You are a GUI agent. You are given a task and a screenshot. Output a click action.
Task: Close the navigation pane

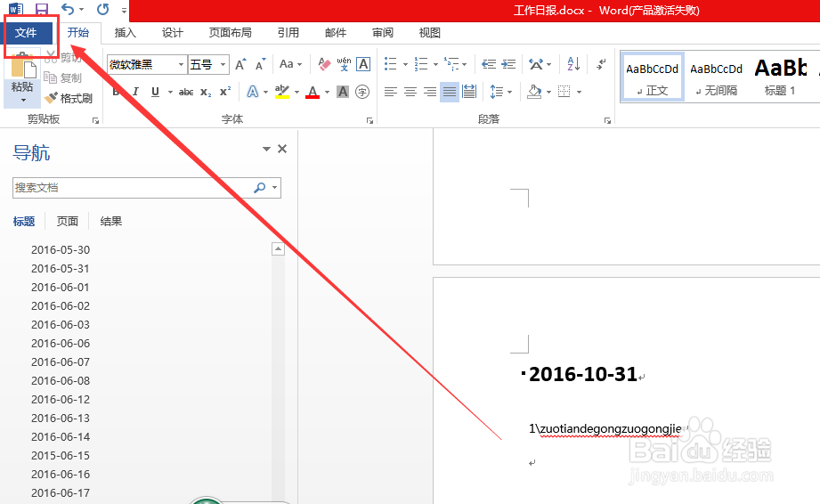282,149
